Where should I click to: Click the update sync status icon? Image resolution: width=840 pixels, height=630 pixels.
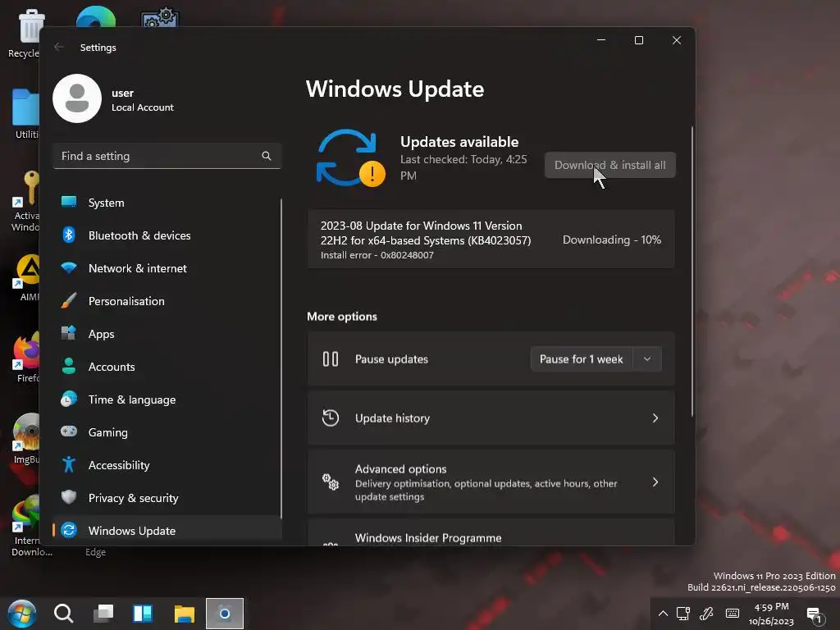click(x=350, y=158)
